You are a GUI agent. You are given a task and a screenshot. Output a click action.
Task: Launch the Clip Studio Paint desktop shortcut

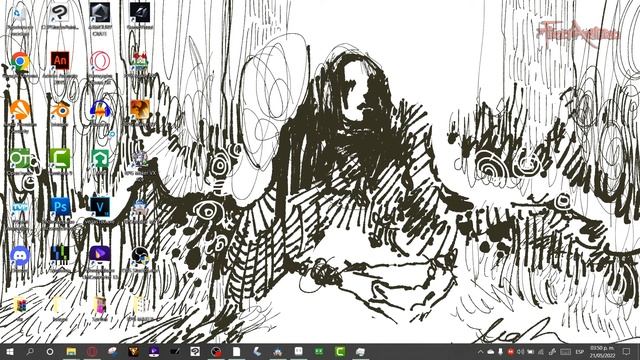pyautogui.click(x=60, y=14)
